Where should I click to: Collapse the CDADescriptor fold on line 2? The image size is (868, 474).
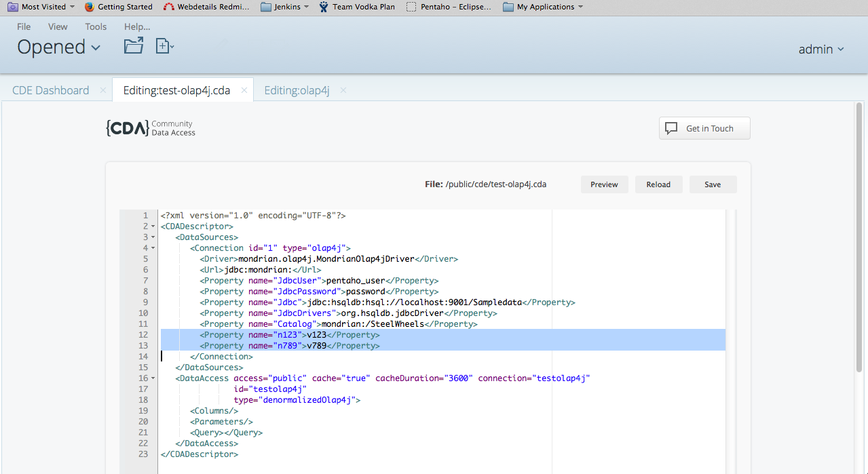153,226
